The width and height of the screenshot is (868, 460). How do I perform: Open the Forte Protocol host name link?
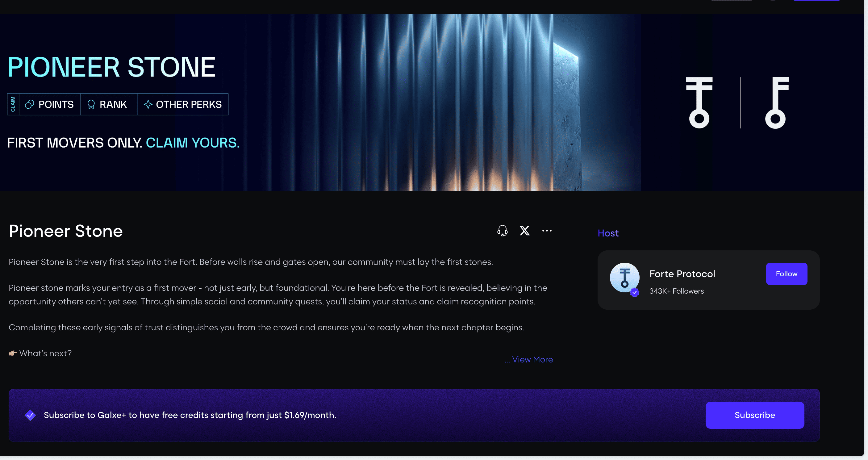pyautogui.click(x=682, y=274)
